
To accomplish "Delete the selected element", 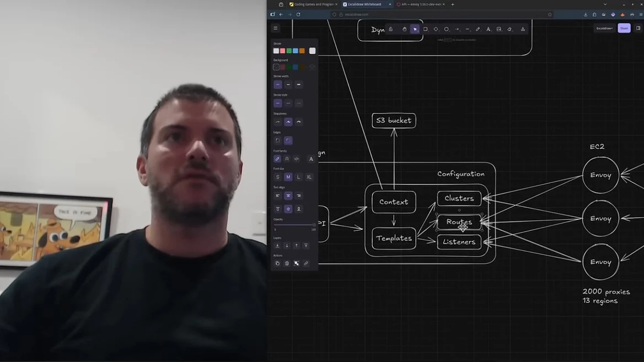I will (287, 263).
